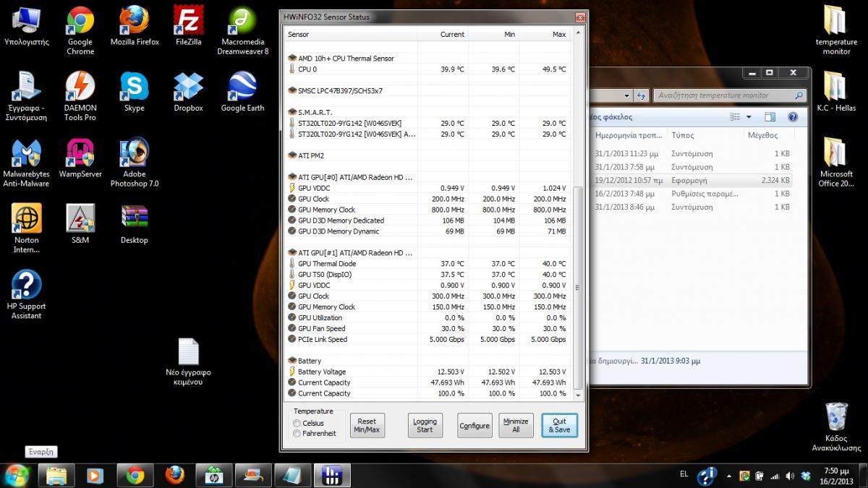The width and height of the screenshot is (868, 488).
Task: Click the Max column header
Action: 545,34
